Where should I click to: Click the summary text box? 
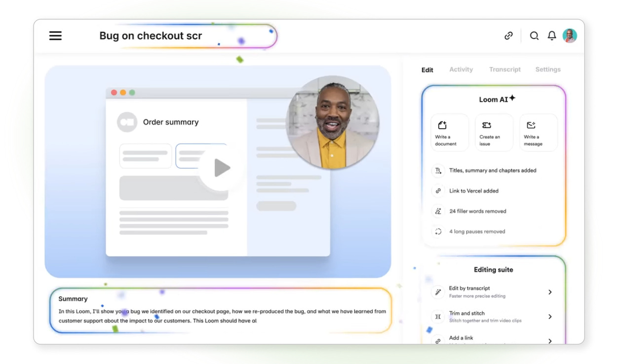click(221, 311)
